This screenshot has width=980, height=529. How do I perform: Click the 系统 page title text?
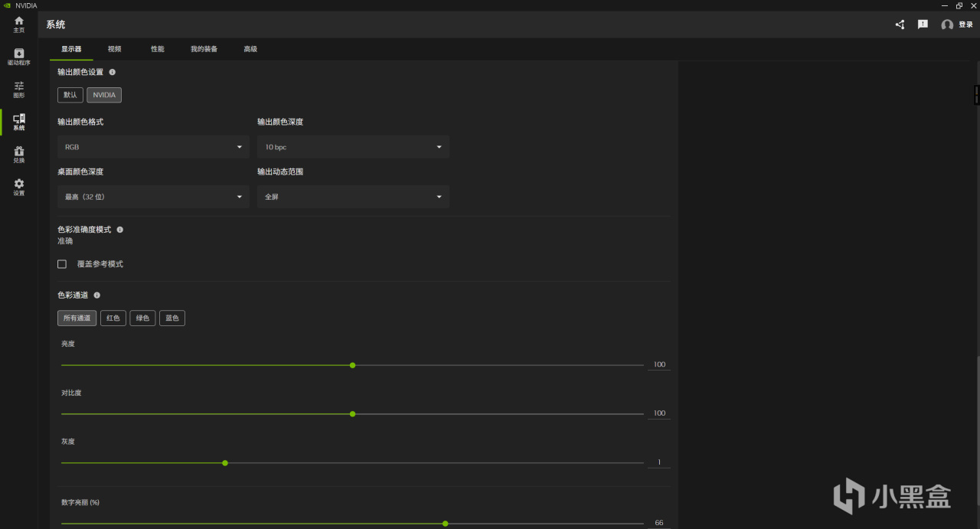(55, 24)
